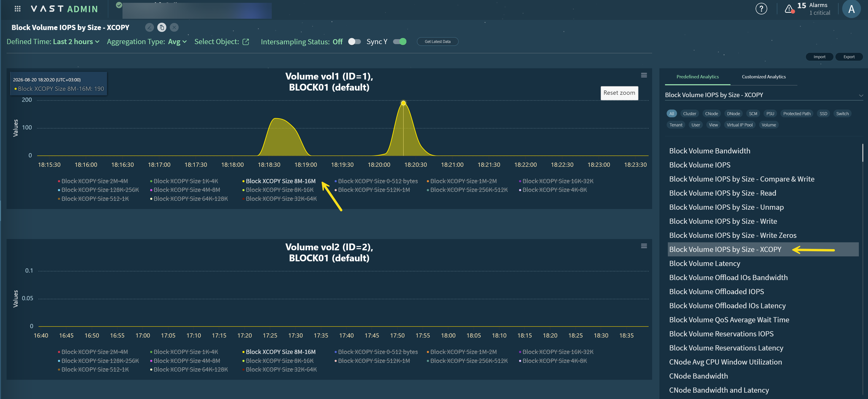Switch to Predefined Analytics tab
Viewport: 868px width, 399px height.
click(697, 77)
